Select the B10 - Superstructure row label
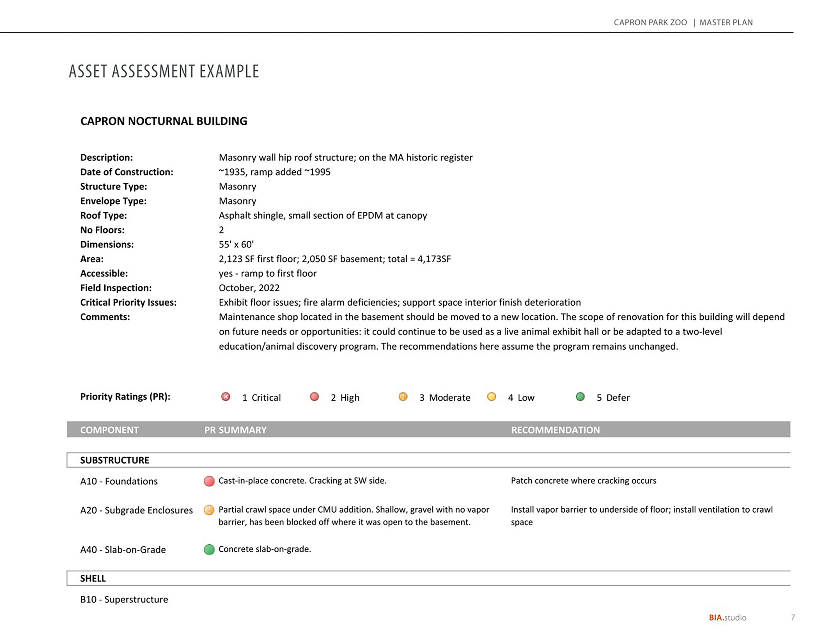 (x=124, y=599)
